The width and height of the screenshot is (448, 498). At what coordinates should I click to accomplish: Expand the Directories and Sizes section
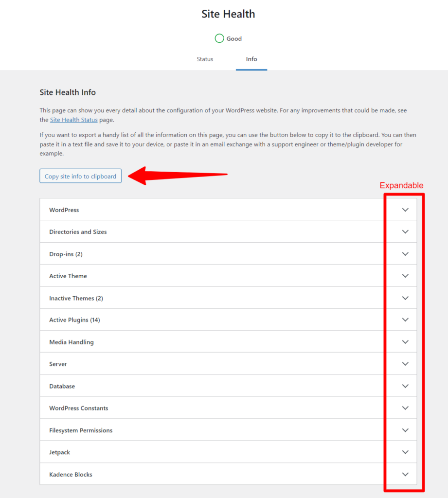point(405,231)
